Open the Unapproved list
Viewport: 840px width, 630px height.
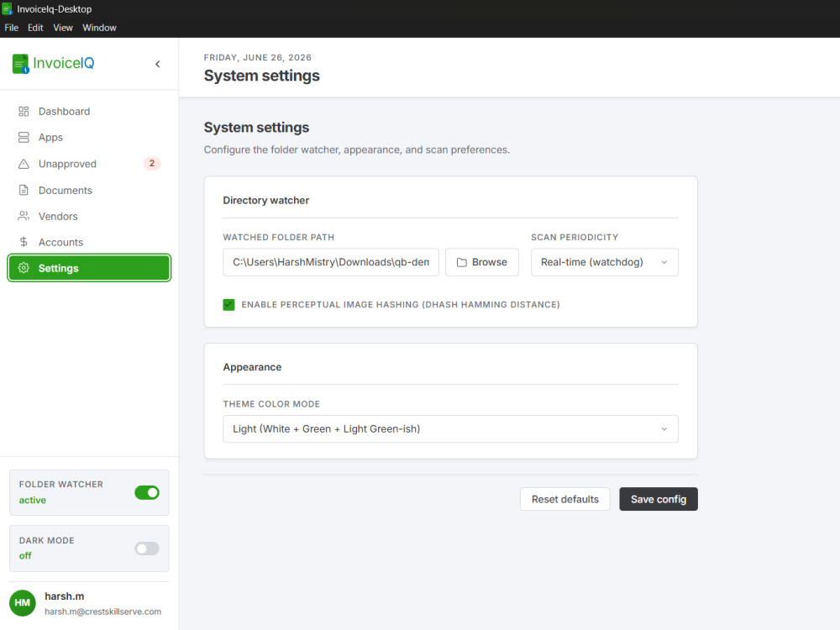tap(89, 164)
